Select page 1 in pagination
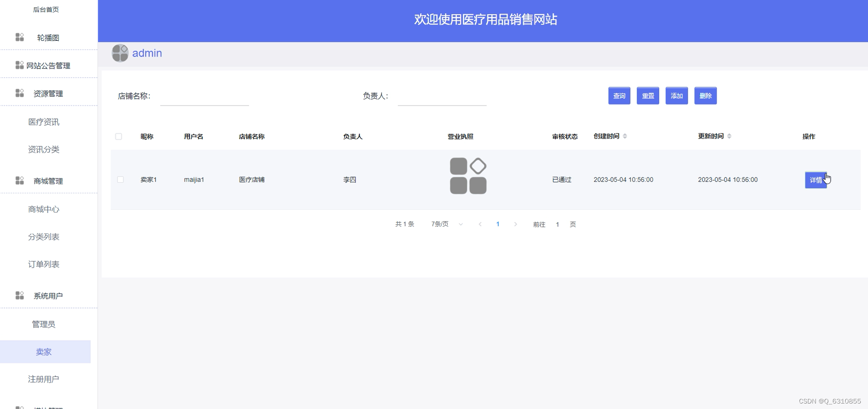This screenshot has height=409, width=868. click(498, 224)
